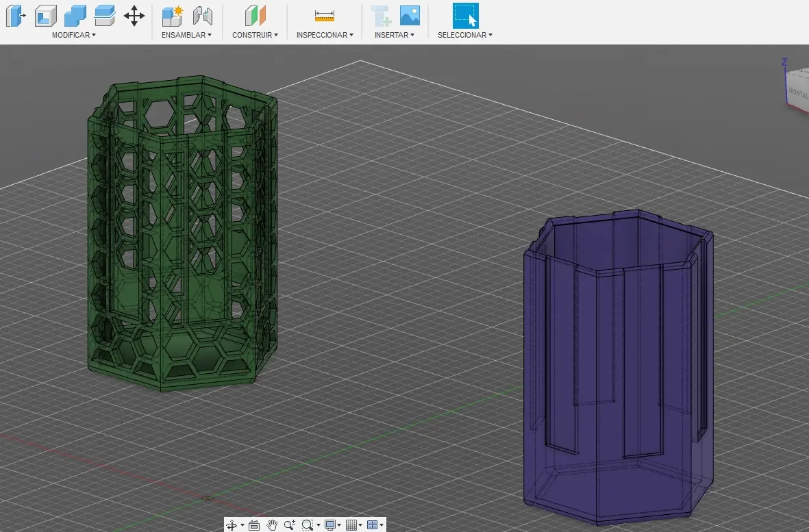
Task: Activate the Move/Copy four-arrow tool
Action: [134, 15]
